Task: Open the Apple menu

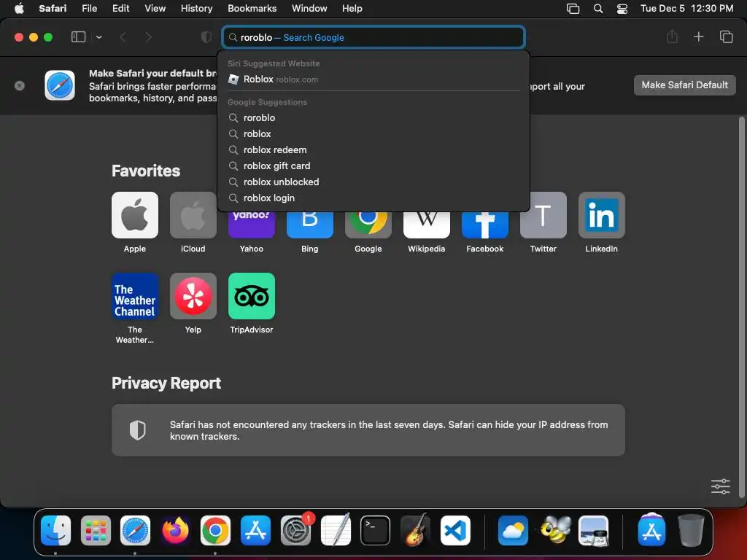Action: [19, 8]
